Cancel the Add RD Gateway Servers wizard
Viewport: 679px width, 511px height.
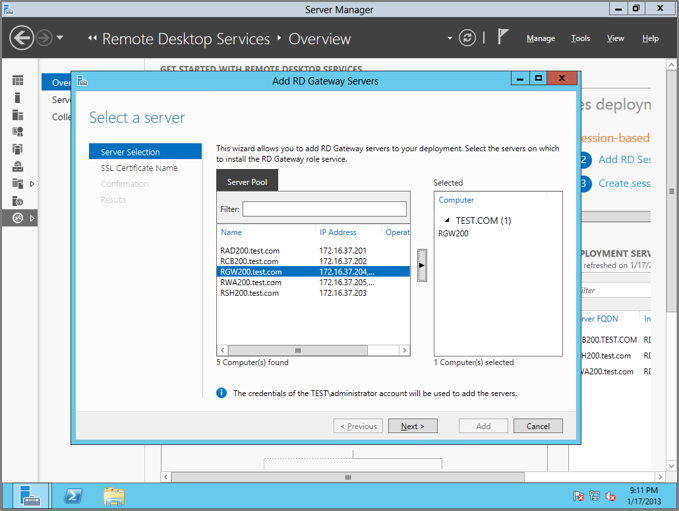538,426
